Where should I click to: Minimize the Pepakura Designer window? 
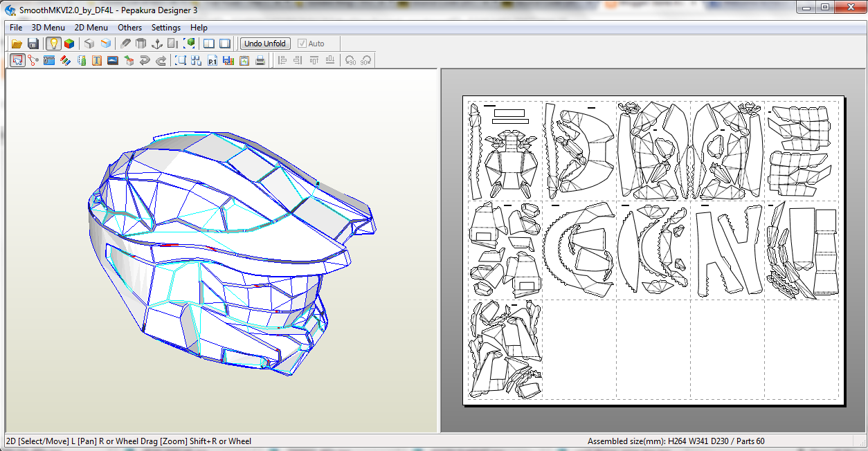click(x=806, y=7)
